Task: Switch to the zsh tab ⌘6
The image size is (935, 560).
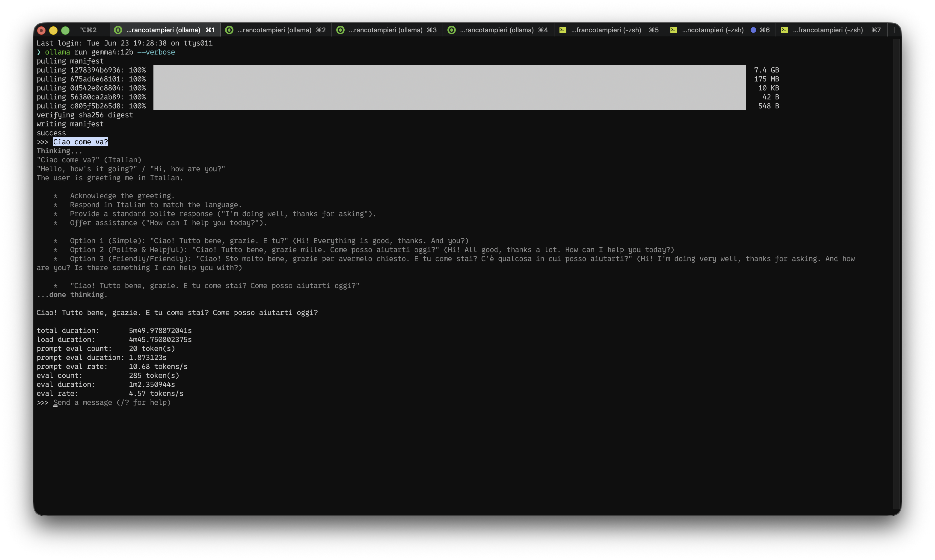Action: pos(720,30)
